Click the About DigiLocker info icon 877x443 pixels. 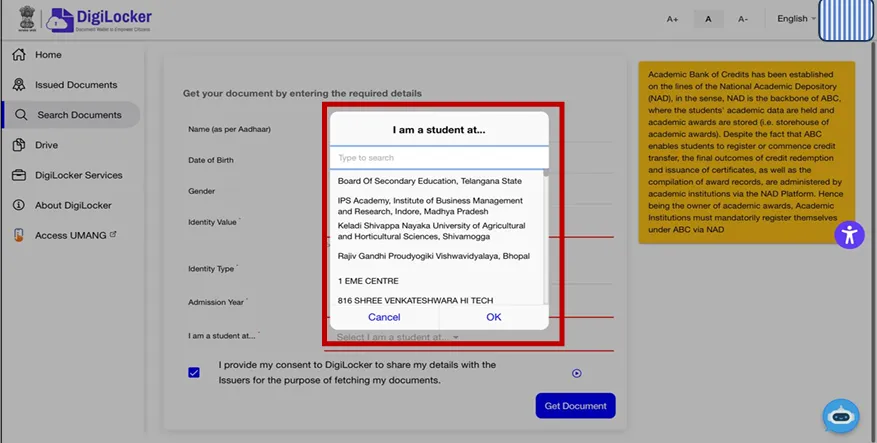[x=18, y=205]
